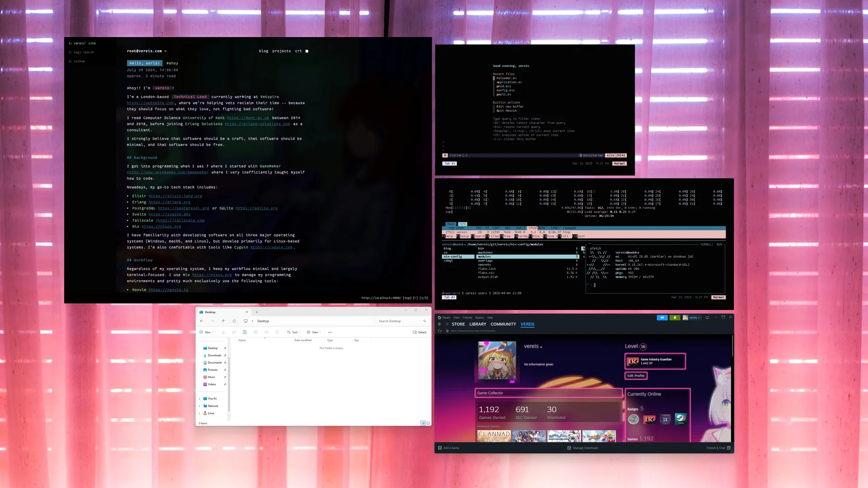Click the Steam profile page scrollbar

(x=732, y=346)
